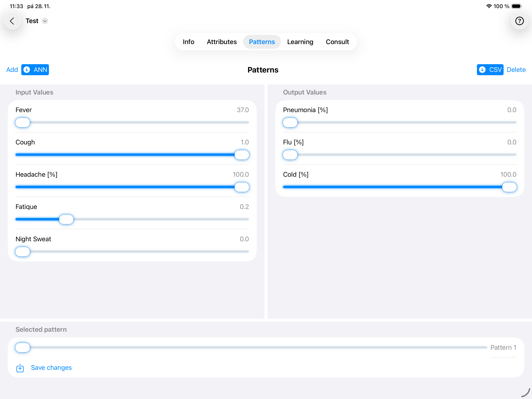Viewport: 532px width, 399px height.
Task: Click the Night Sweat slider thumb
Action: (23, 252)
